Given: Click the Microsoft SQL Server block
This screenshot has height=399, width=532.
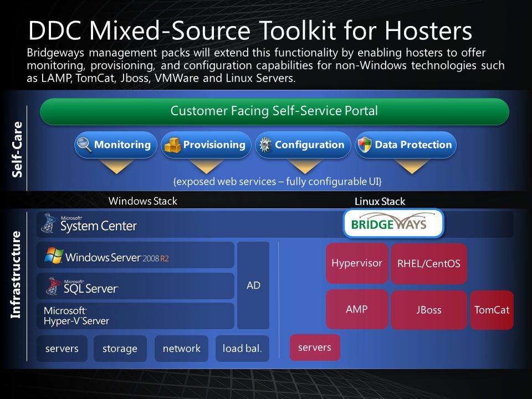Looking at the screenshot, I should (x=135, y=286).
